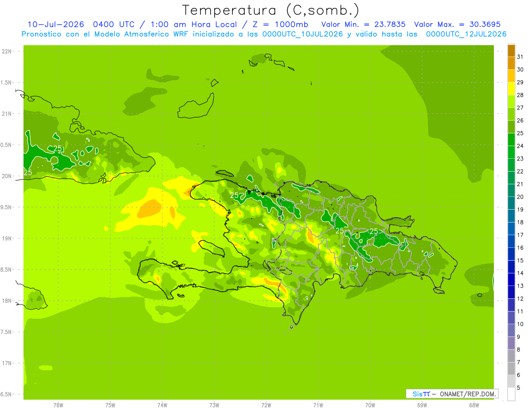Select the date text "10-Jul-2026"
This screenshot has width=532, height=411.
tap(56, 24)
